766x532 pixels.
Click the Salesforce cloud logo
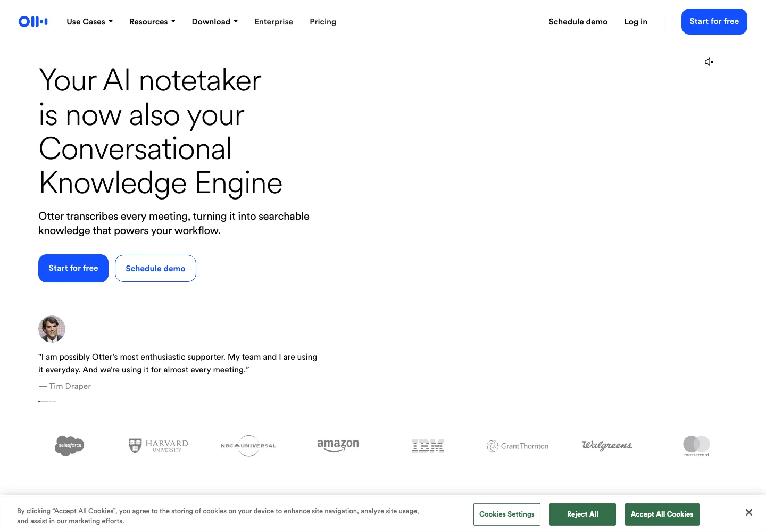[x=70, y=445]
